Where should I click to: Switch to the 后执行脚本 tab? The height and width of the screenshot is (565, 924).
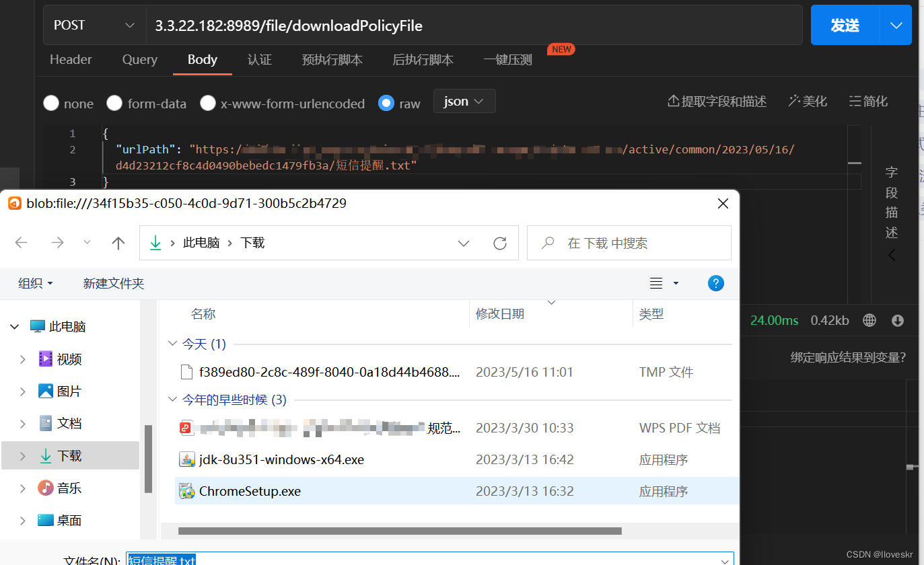423,60
